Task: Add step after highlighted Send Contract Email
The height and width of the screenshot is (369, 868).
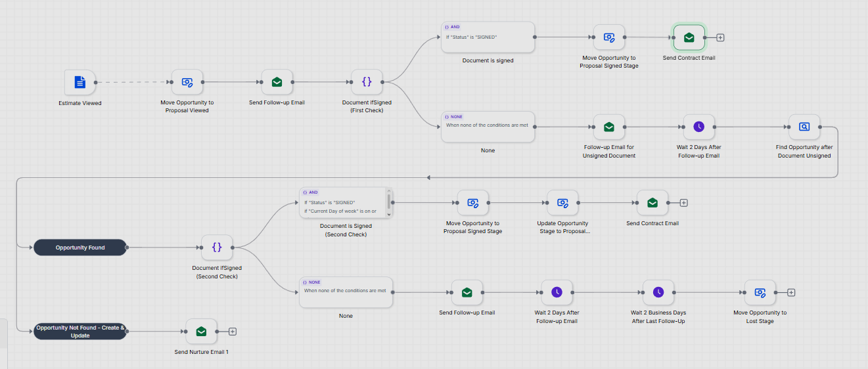Action: (x=720, y=37)
